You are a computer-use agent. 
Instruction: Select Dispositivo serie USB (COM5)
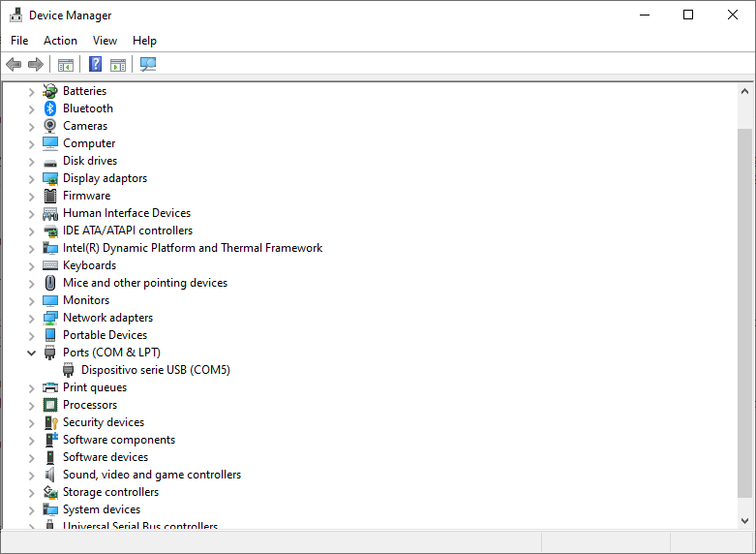point(156,370)
